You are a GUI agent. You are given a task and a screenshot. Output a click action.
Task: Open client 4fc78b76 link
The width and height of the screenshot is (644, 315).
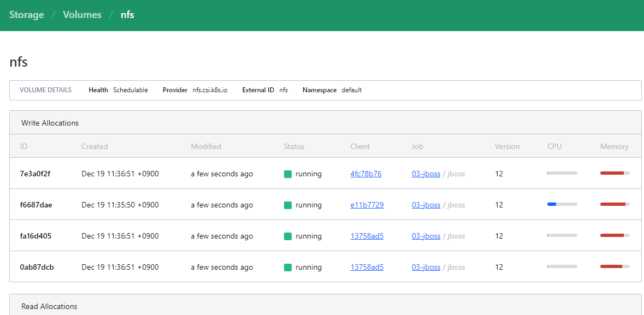pyautogui.click(x=366, y=174)
